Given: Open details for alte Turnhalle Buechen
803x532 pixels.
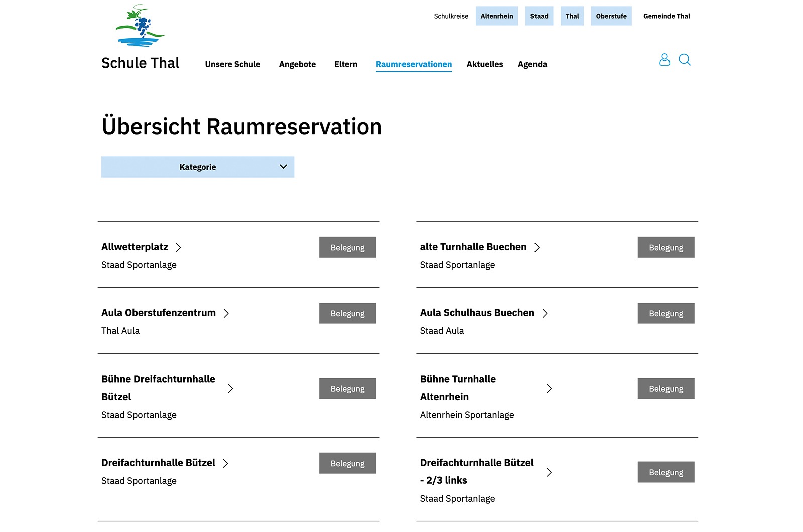Looking at the screenshot, I should pos(537,247).
